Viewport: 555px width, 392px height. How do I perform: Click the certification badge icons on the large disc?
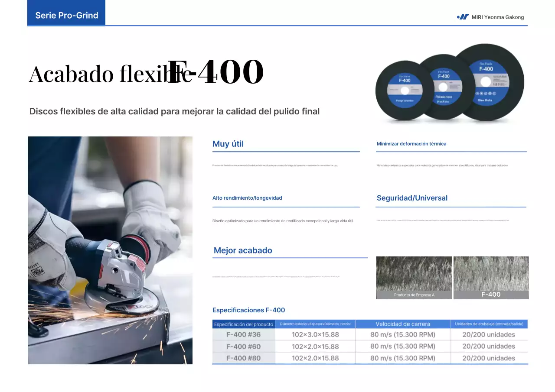pos(486,94)
